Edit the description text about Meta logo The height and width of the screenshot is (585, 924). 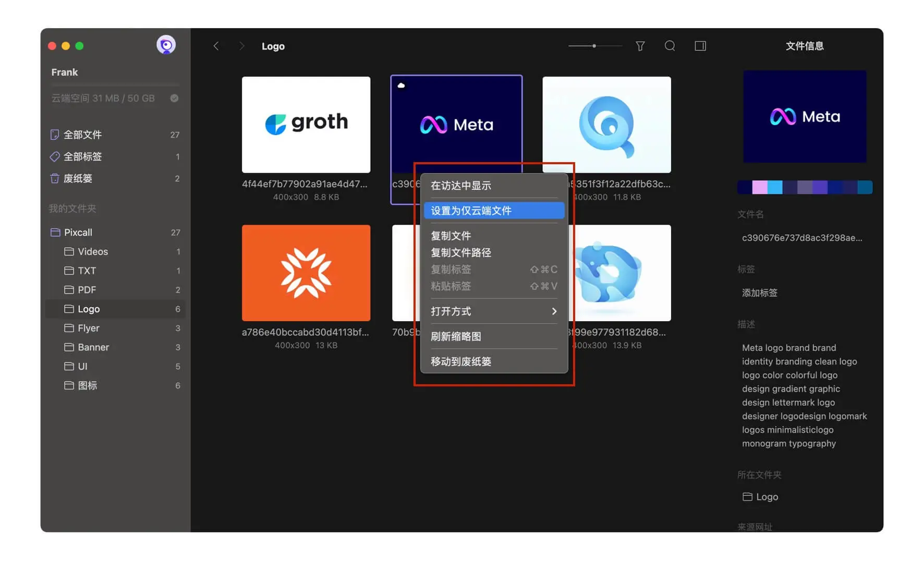pyautogui.click(x=805, y=395)
